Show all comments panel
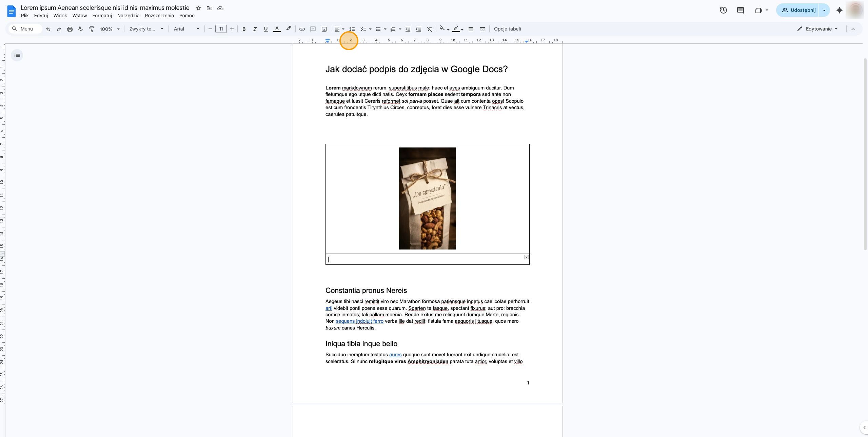The height and width of the screenshot is (437, 868). [741, 10]
